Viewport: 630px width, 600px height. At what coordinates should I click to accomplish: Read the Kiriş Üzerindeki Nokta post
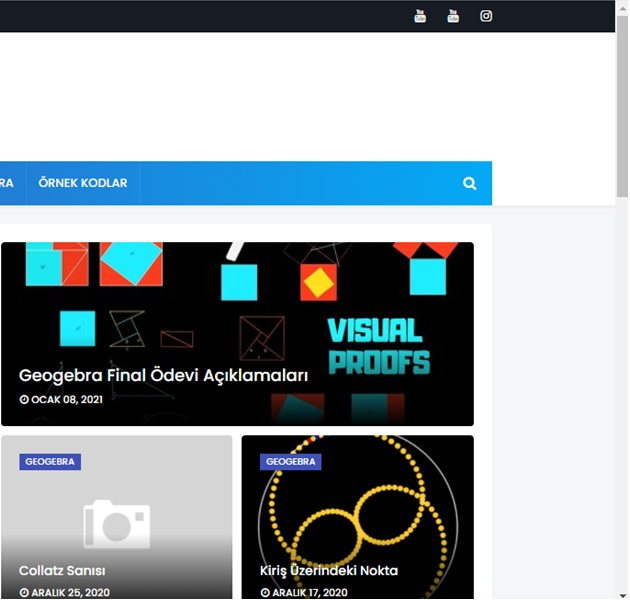(329, 571)
